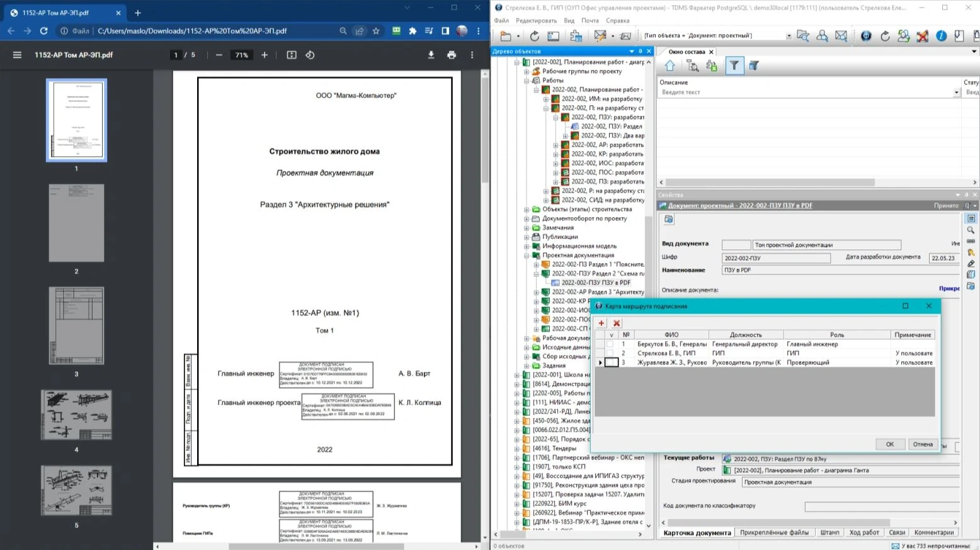Viewport: 980px width, 550px height.
Task: Check the box for Журавлева Ж. З.
Action: click(x=610, y=362)
